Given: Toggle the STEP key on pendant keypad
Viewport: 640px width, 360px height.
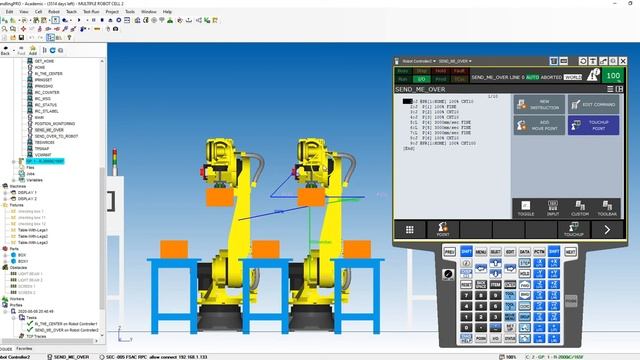Looking at the screenshot, I should [524, 263].
